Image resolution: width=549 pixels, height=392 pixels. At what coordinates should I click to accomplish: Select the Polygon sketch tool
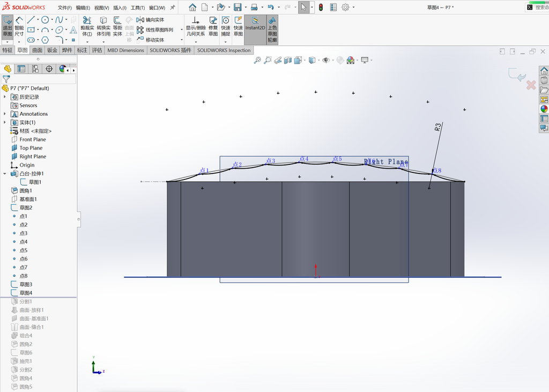point(45,40)
